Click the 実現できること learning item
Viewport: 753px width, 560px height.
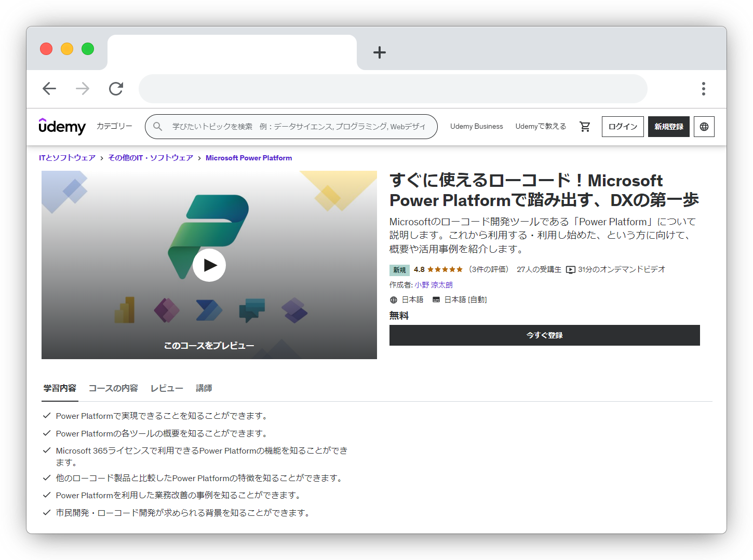163,416
